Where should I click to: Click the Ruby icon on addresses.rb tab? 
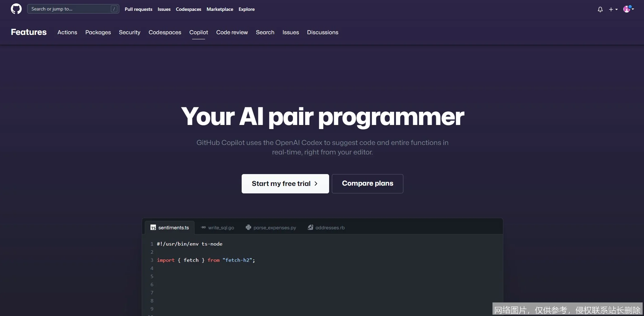[x=310, y=227]
